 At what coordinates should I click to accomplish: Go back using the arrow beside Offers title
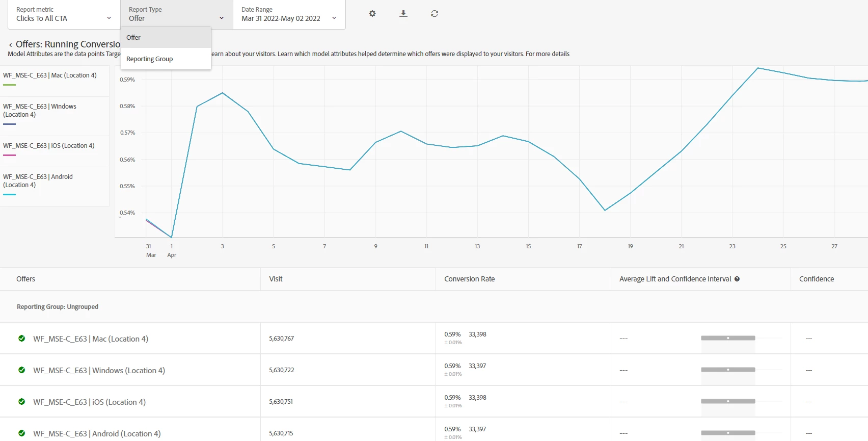tap(10, 45)
